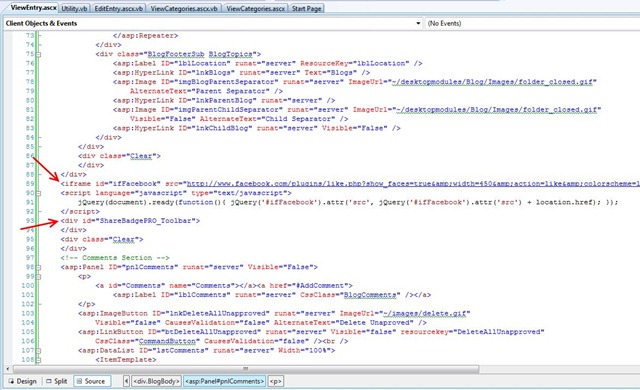
Task: Switch to Split view
Action: coord(56,381)
